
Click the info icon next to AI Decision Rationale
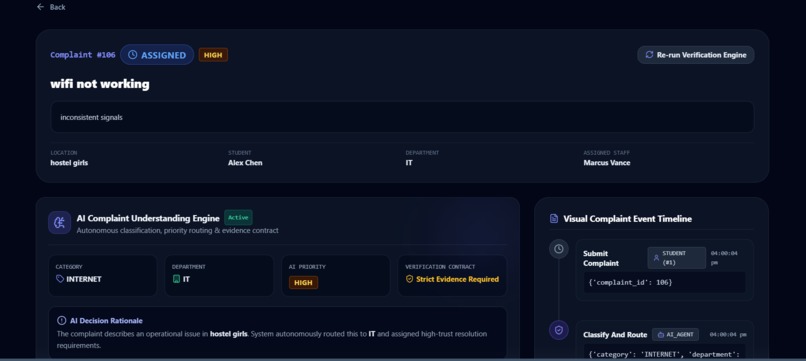(62, 320)
